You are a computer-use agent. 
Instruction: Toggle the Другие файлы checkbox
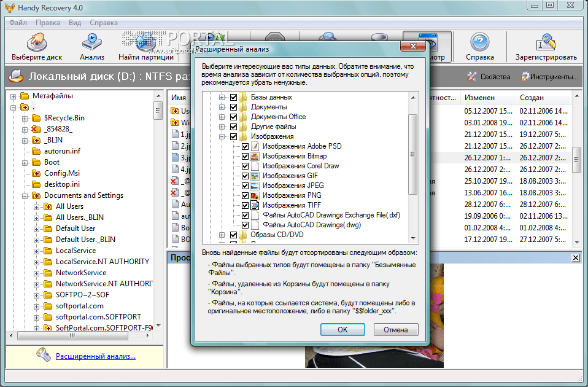pyautogui.click(x=233, y=127)
